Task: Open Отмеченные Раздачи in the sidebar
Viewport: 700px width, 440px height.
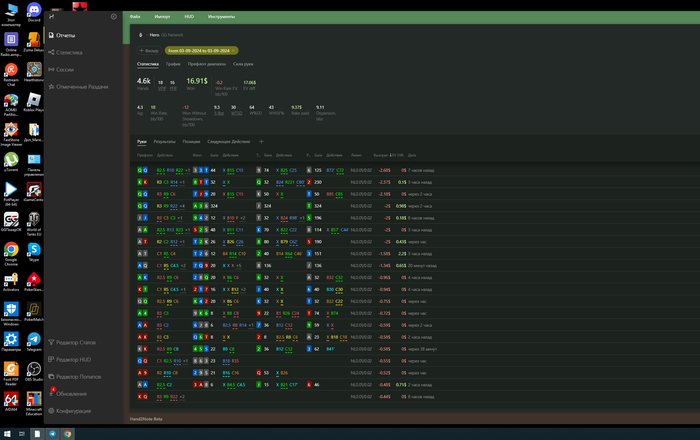Action: tap(78, 87)
